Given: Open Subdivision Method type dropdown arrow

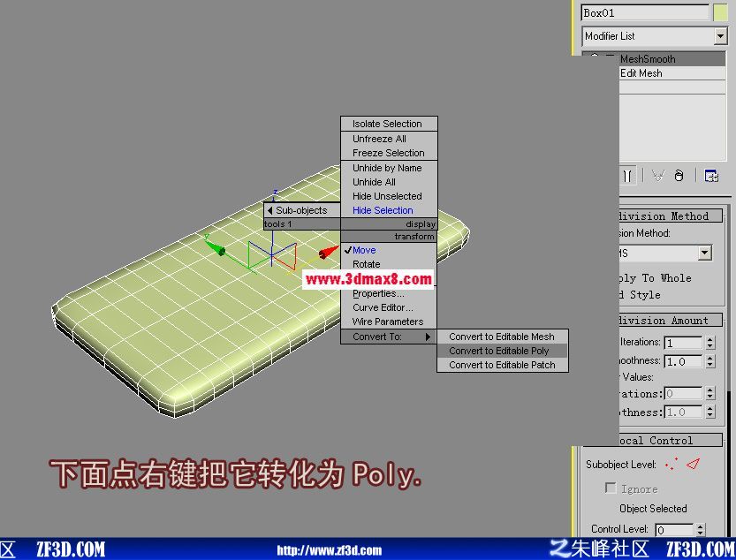Looking at the screenshot, I should pyautogui.click(x=704, y=253).
